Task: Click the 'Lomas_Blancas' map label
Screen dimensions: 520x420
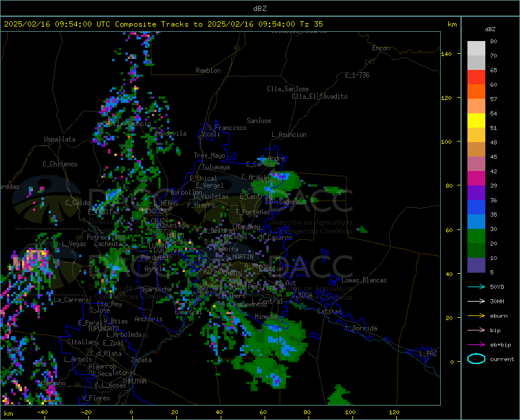Action: coord(364,280)
